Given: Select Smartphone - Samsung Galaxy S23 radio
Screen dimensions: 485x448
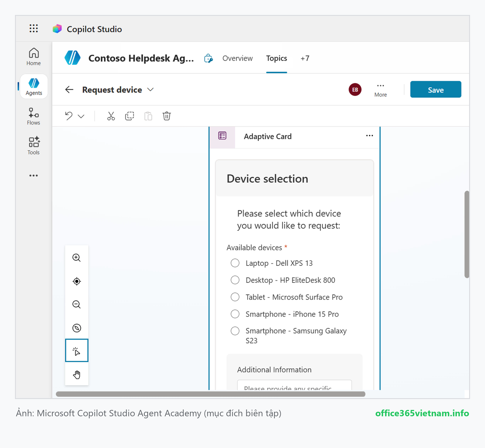Looking at the screenshot, I should click(235, 331).
